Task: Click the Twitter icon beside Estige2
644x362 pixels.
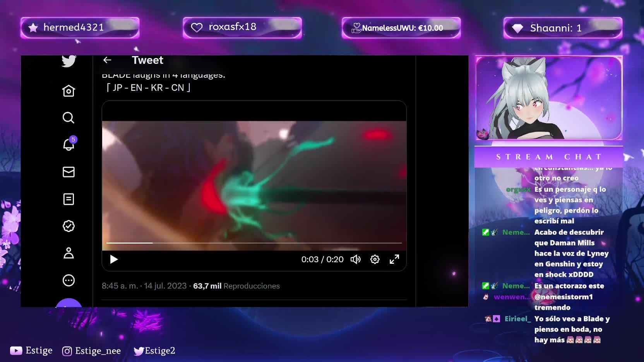Action: click(x=139, y=351)
